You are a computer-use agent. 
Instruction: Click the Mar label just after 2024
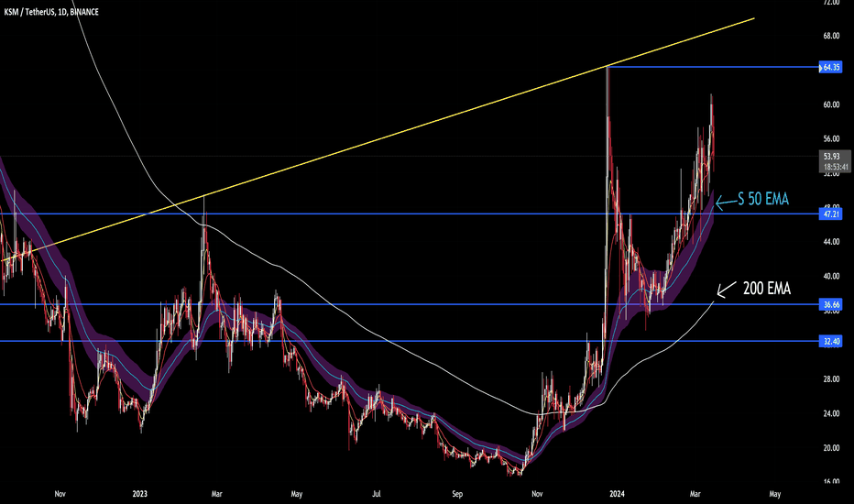coord(695,494)
